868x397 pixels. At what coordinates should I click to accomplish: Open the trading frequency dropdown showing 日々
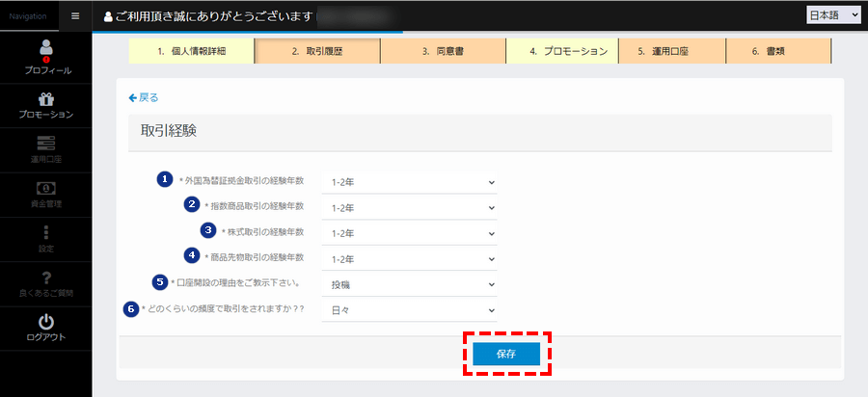pos(409,310)
